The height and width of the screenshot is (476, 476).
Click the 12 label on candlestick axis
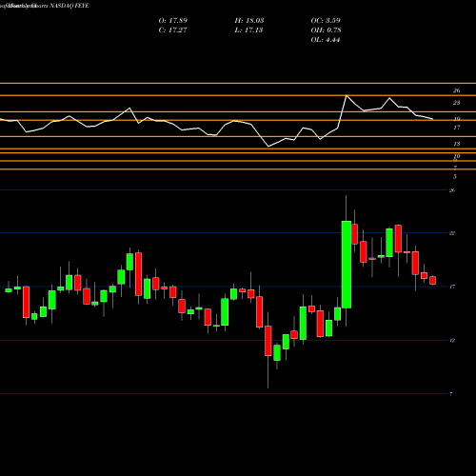pyautogui.click(x=452, y=341)
